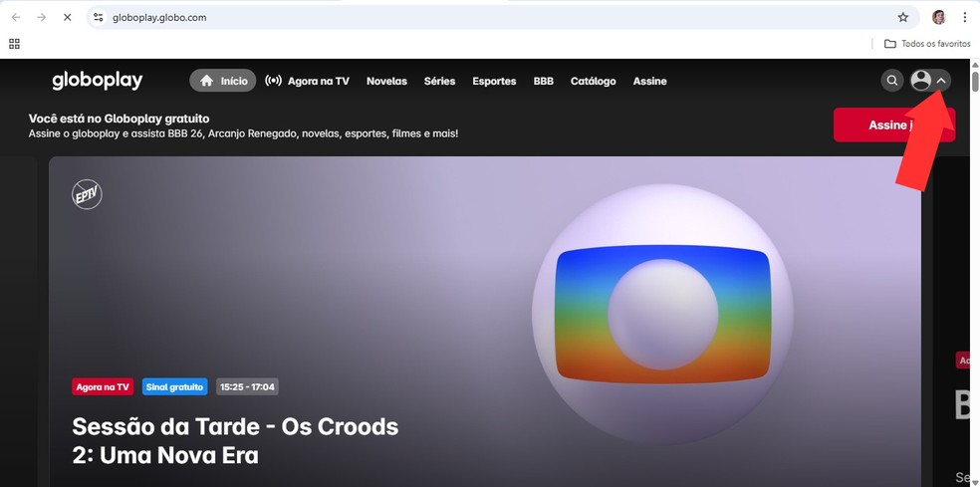Open Agora na TV live section

[307, 81]
